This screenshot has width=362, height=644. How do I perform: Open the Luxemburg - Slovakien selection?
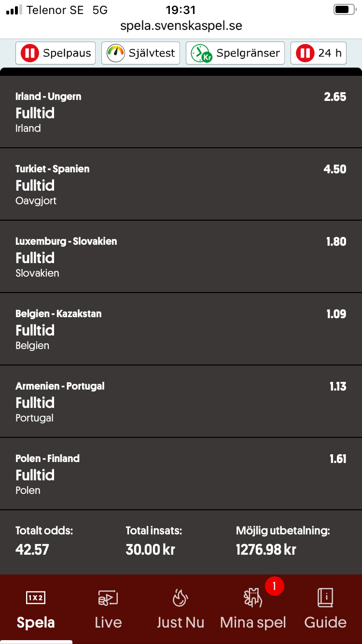click(x=181, y=257)
